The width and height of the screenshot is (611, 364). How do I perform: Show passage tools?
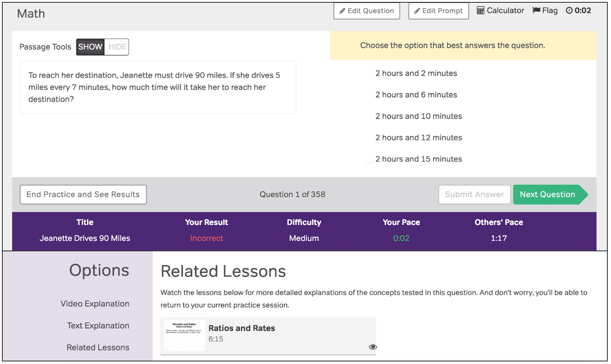[x=90, y=47]
